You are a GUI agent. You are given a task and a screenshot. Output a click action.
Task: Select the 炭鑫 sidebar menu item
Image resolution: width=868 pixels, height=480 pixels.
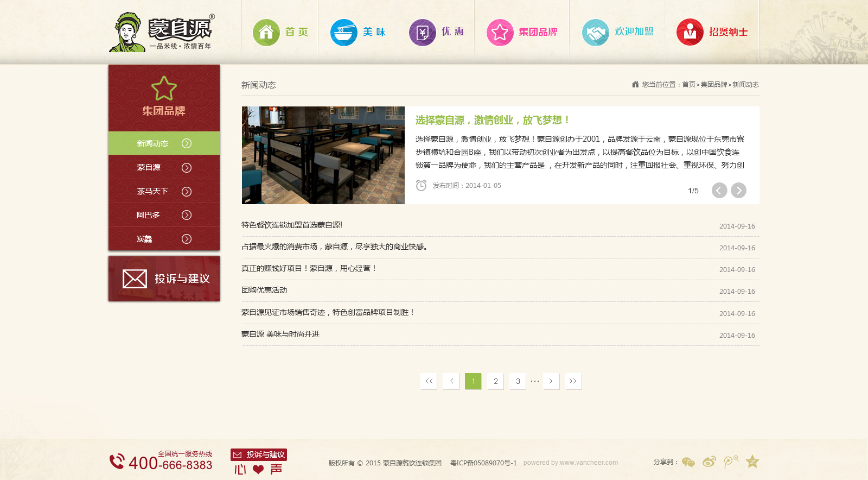coord(164,239)
